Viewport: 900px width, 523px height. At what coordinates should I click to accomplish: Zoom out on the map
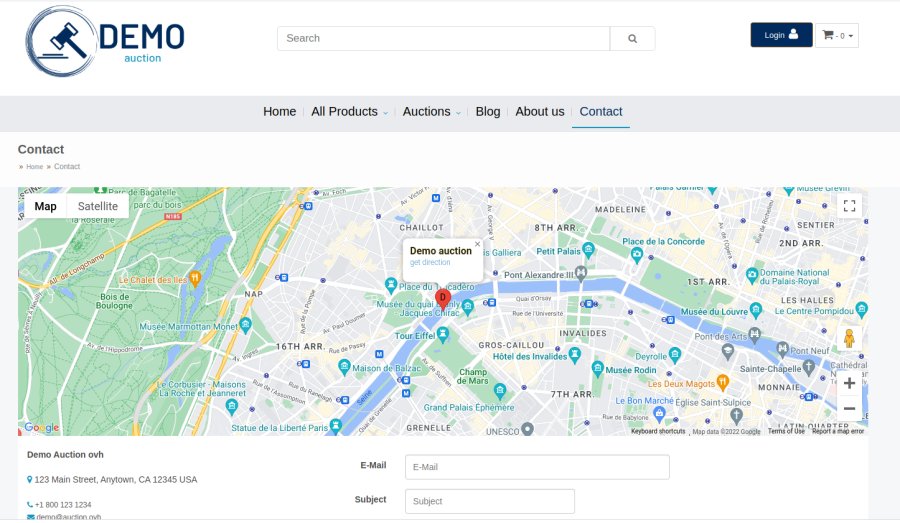pyautogui.click(x=849, y=409)
